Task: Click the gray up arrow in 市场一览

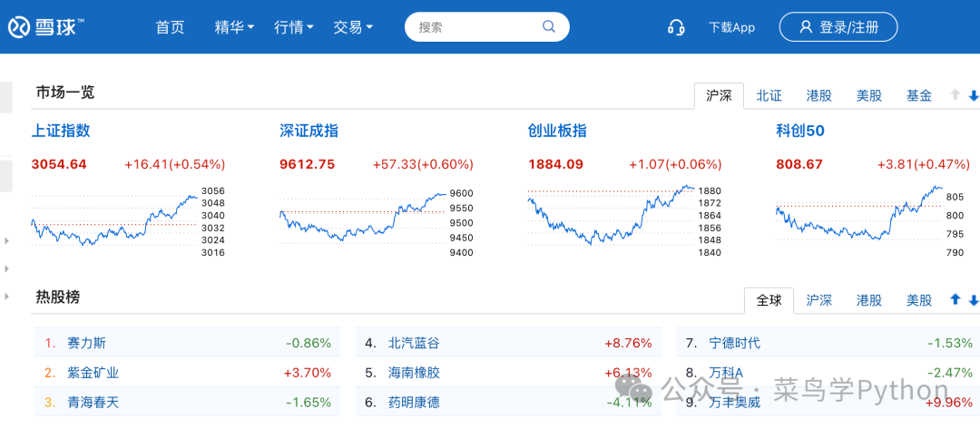Action: (x=955, y=95)
